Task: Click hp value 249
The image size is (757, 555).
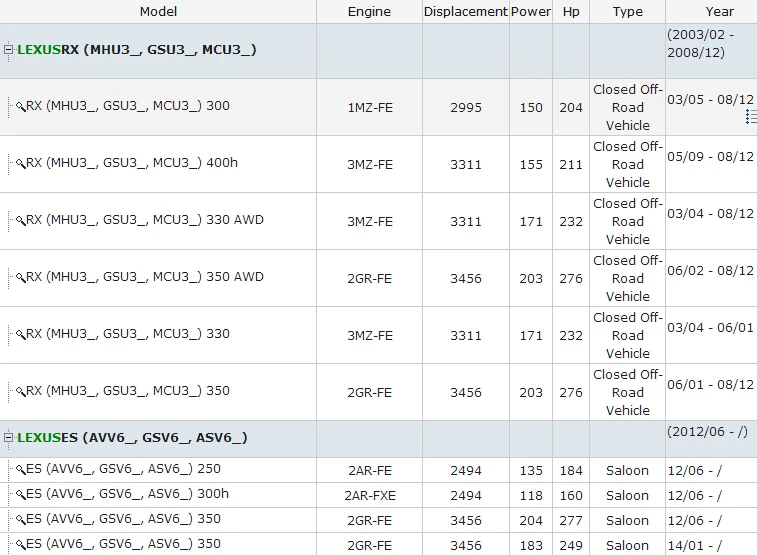Action: (x=571, y=546)
